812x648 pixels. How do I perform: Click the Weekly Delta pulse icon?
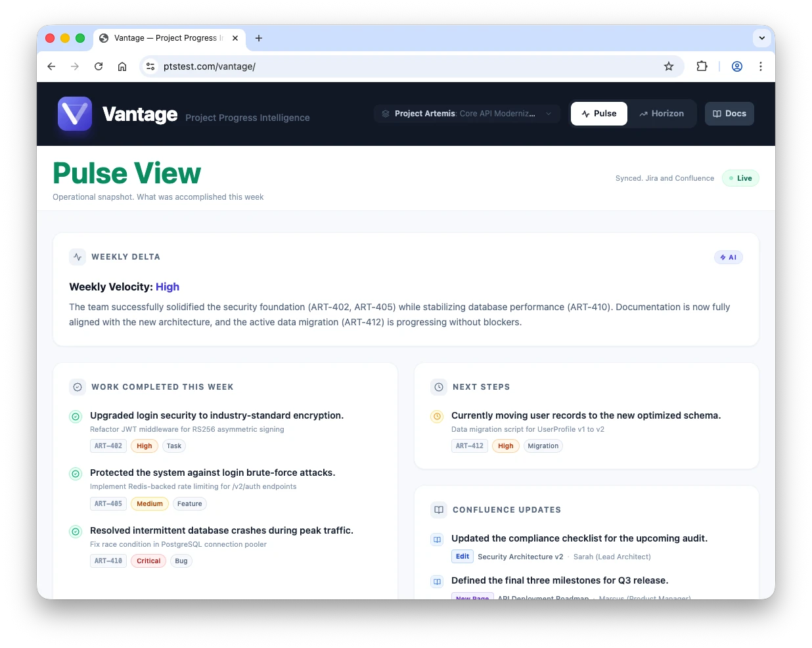[78, 257]
